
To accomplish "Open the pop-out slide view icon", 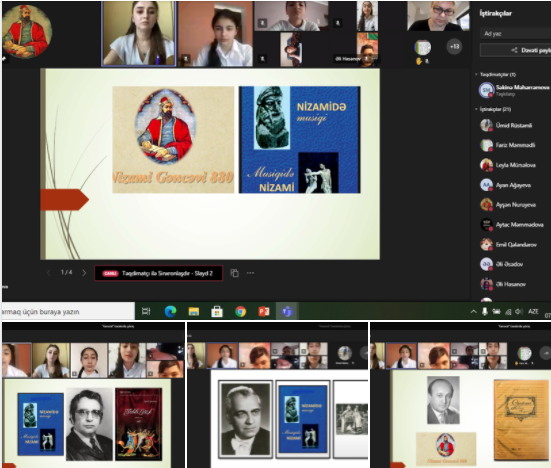I will [x=234, y=273].
